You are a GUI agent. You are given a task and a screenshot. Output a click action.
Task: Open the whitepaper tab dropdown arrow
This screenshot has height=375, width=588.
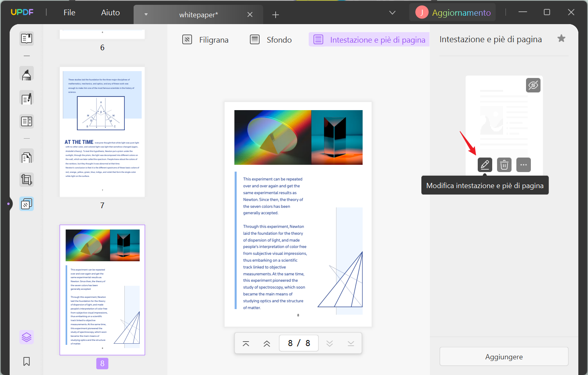click(146, 14)
